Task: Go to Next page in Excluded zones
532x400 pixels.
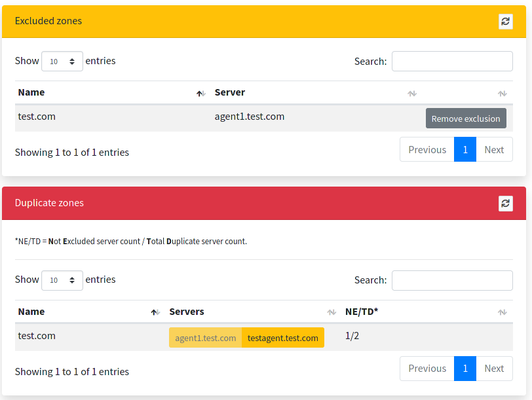Action: 494,149
